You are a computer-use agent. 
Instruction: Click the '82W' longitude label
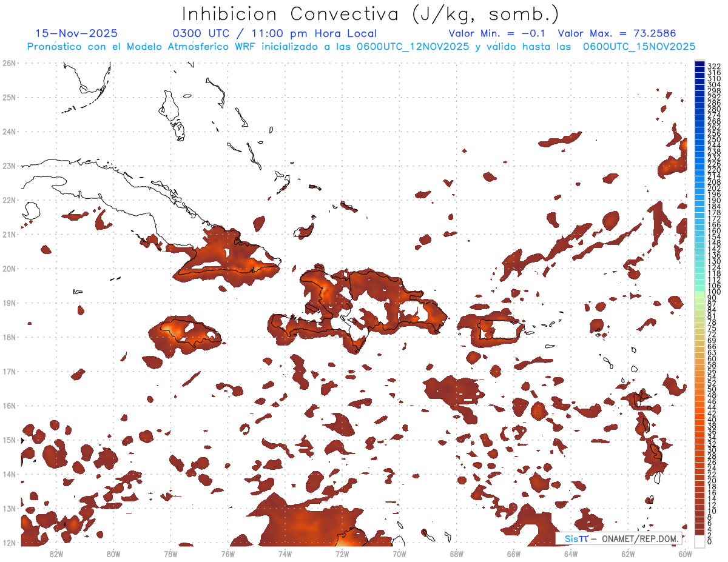(56, 554)
